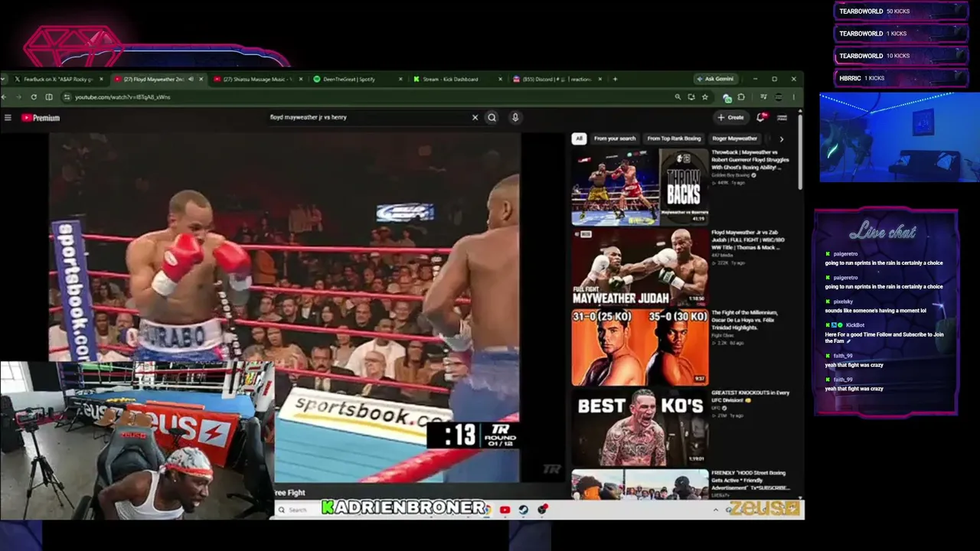
Task: Open the YouTube guide hamburger menu
Action: [8, 117]
